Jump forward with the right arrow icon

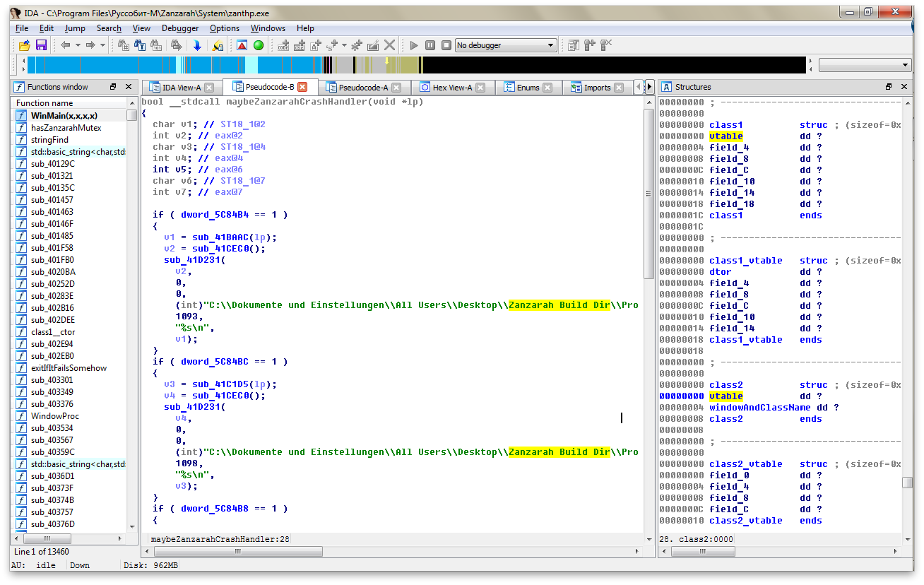pyautogui.click(x=90, y=45)
